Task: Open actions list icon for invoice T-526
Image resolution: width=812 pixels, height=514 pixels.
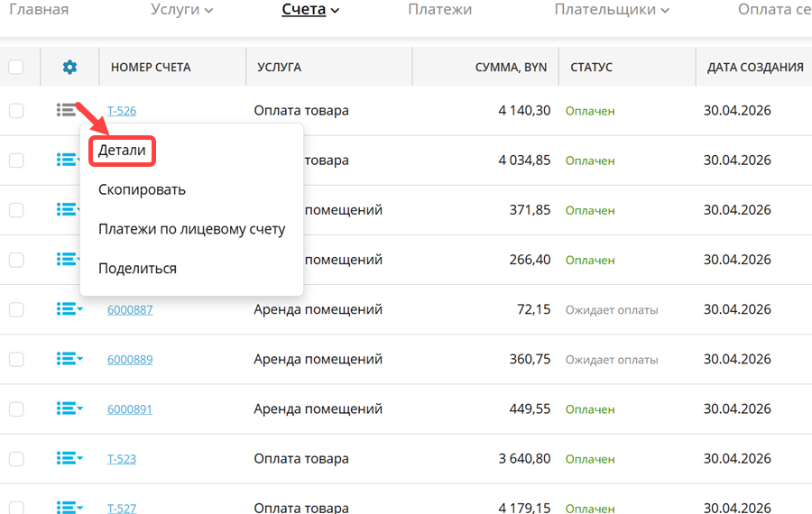Action: point(66,110)
